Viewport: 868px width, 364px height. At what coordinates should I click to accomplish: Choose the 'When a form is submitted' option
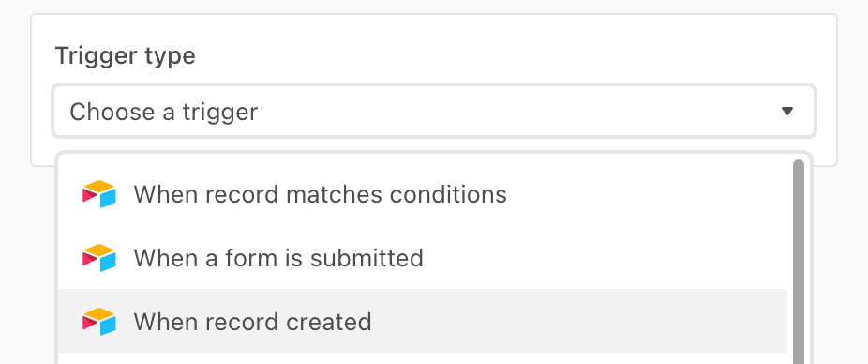423,258
